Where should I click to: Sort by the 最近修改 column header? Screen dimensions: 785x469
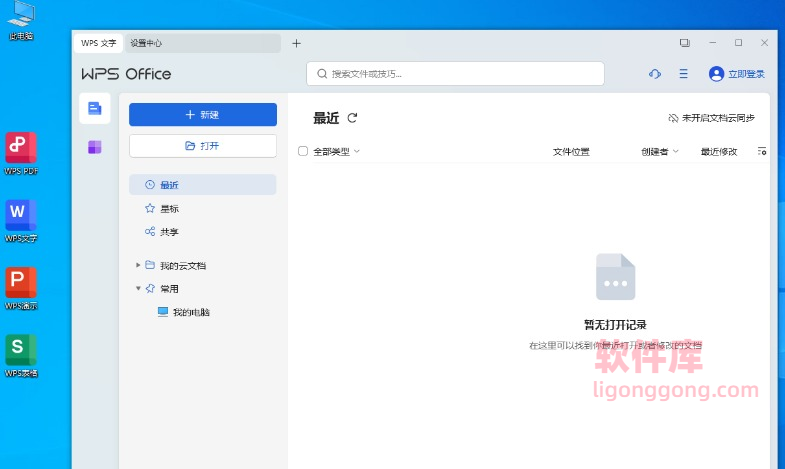(x=719, y=152)
